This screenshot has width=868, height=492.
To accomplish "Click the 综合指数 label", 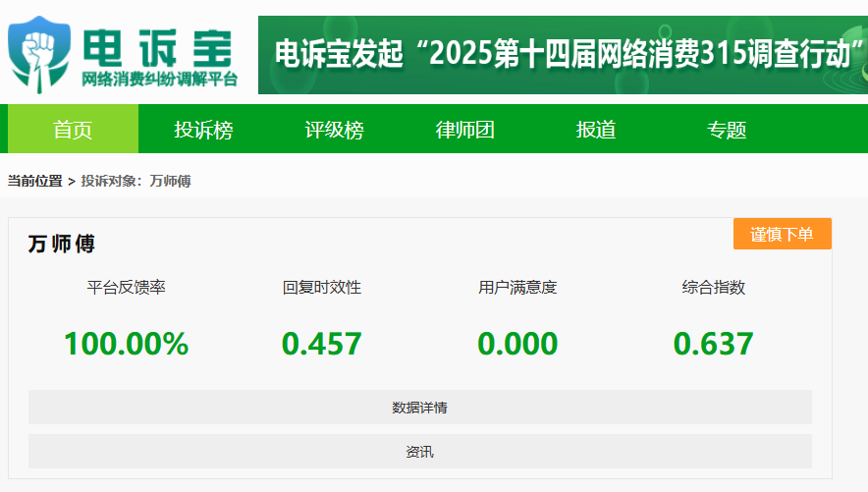I will (x=714, y=287).
